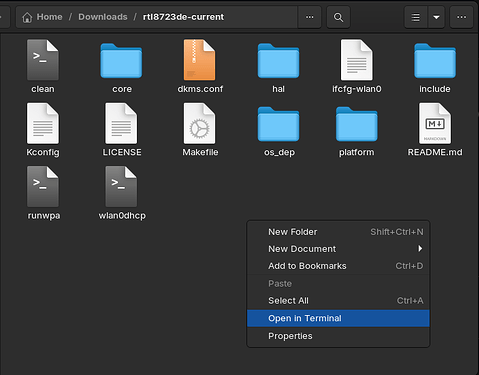Choose Add to Bookmarks in context menu
The width and height of the screenshot is (479, 375).
pyautogui.click(x=338, y=266)
